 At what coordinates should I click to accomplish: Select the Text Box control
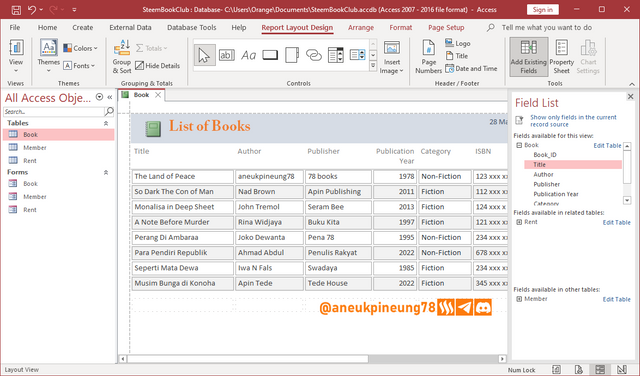point(227,55)
